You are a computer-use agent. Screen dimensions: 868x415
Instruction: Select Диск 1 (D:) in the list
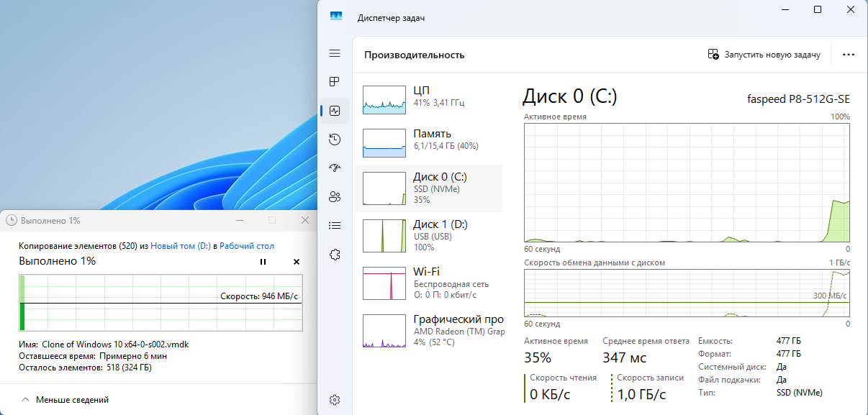coord(430,235)
